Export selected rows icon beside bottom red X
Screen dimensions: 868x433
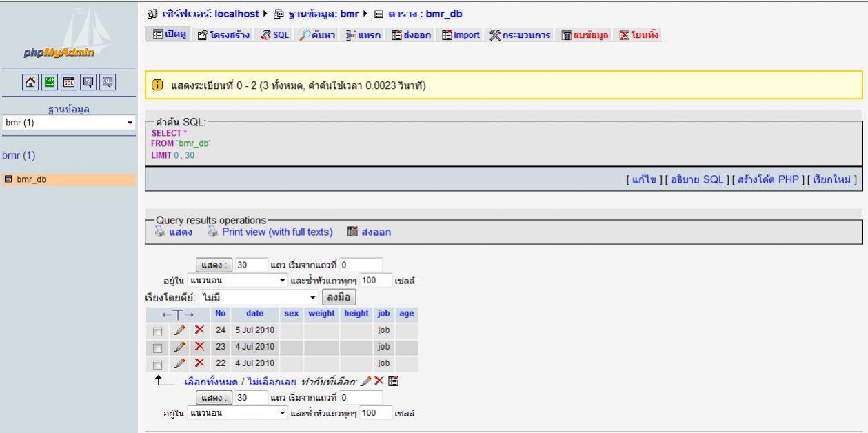394,381
